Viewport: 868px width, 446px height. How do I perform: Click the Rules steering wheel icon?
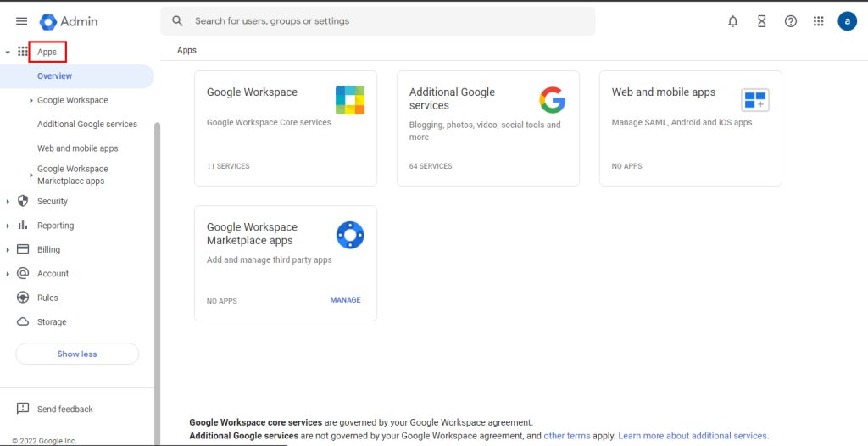click(23, 298)
